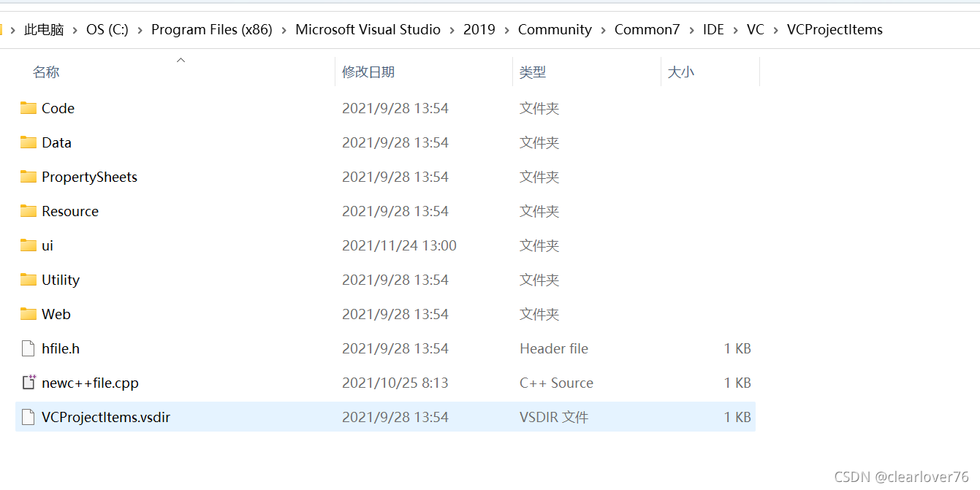
Task: Navigate to Common7 breadcrumb segment
Action: coord(647,30)
